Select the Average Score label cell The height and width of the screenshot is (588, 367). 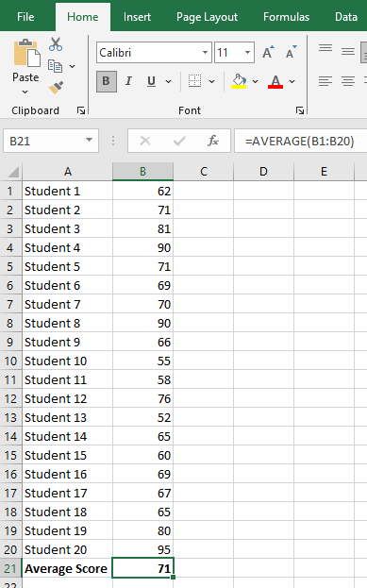[68, 569]
